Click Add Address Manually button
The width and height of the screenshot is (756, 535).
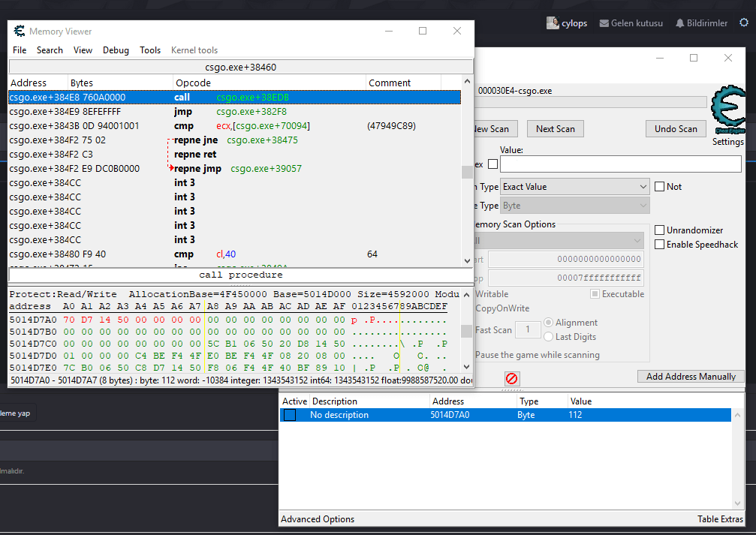(x=691, y=377)
